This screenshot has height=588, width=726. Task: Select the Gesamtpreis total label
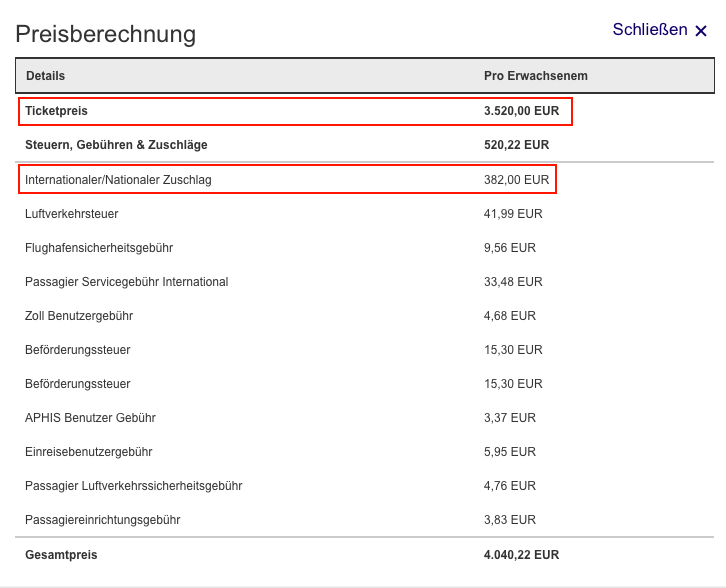click(61, 554)
